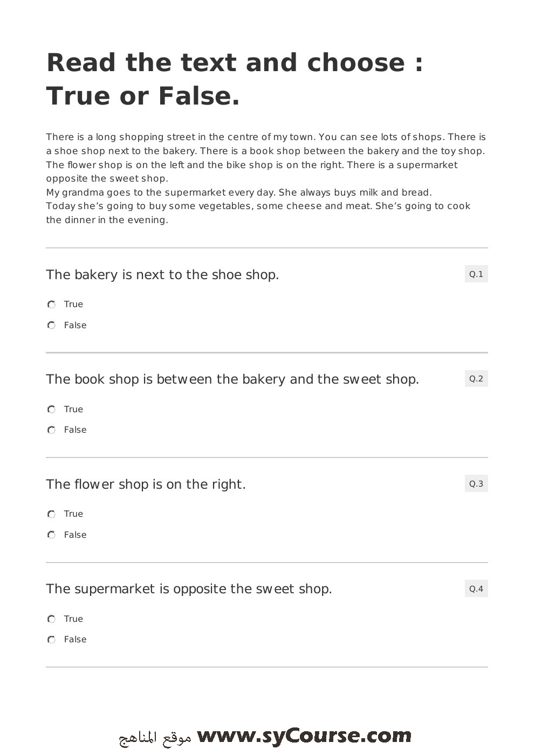Viewport: 535px width, 756px height.
Task: Mark False for the flower shop statement
Action: pyautogui.click(x=51, y=535)
